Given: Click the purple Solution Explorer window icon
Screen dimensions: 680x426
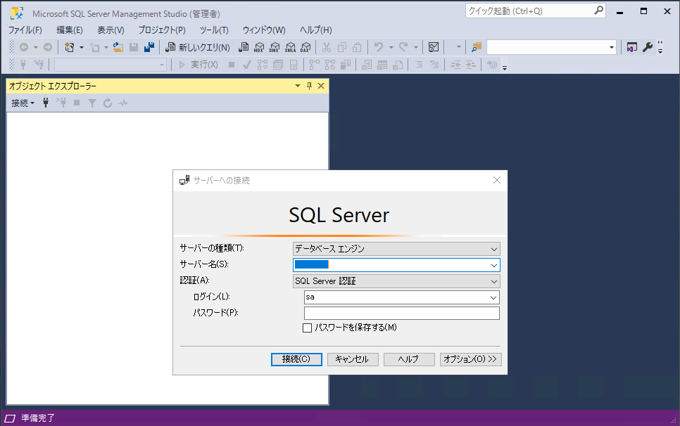Looking at the screenshot, I should point(632,47).
